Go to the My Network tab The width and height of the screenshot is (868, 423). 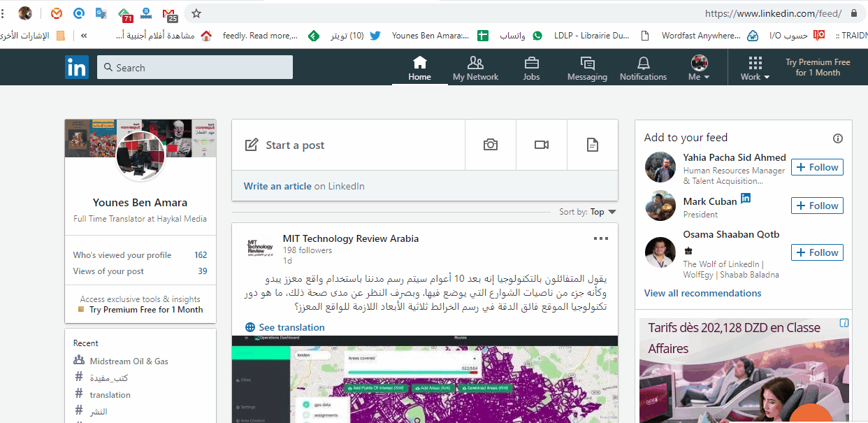tap(475, 67)
